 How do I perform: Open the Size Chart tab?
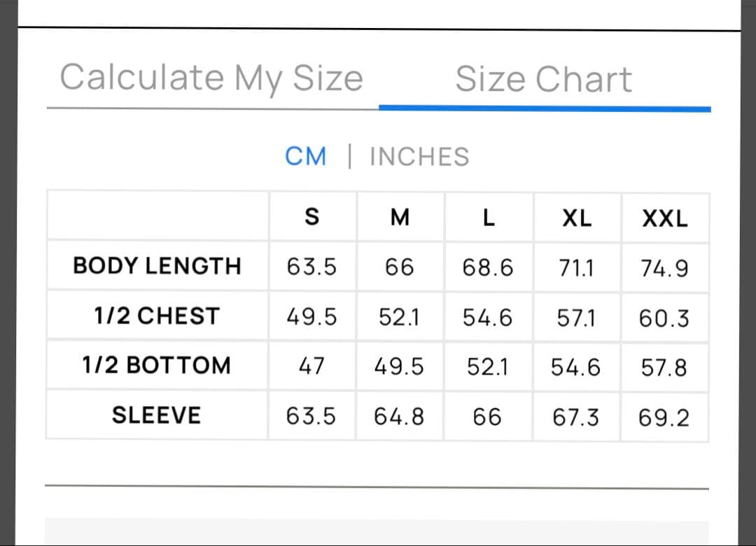(x=543, y=79)
